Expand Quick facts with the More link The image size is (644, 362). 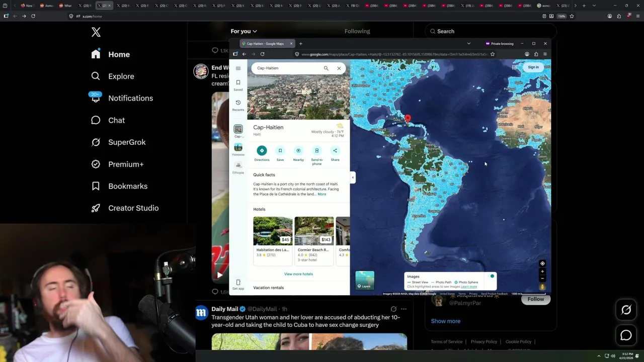(322, 194)
